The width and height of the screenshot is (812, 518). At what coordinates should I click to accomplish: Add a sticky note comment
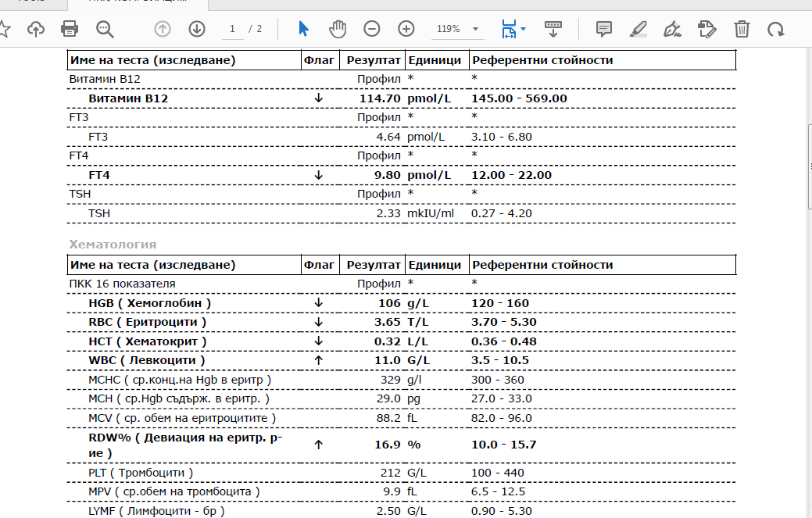coord(603,29)
